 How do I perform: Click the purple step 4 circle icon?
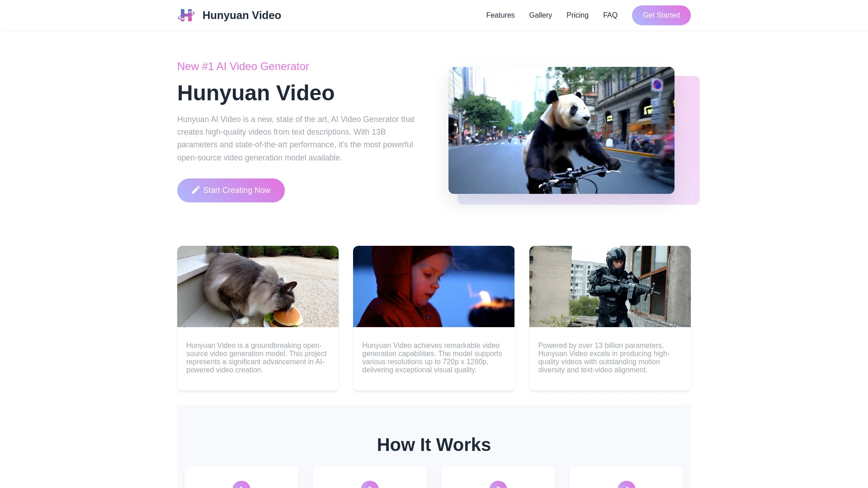626,486
